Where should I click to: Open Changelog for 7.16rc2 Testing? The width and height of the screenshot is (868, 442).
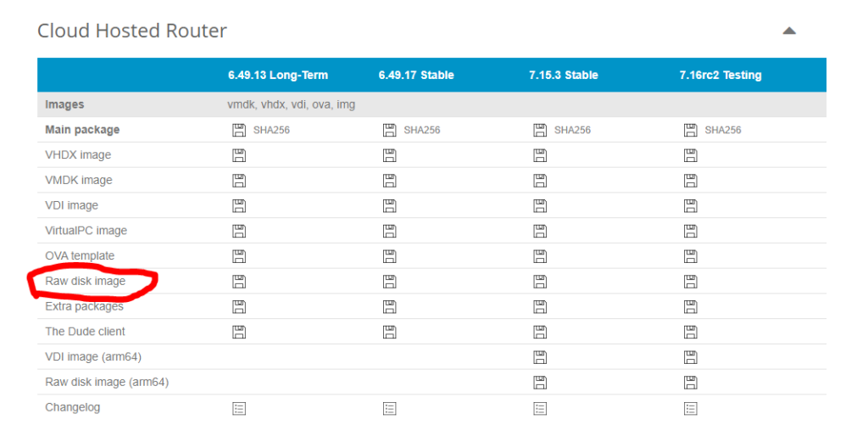point(691,409)
